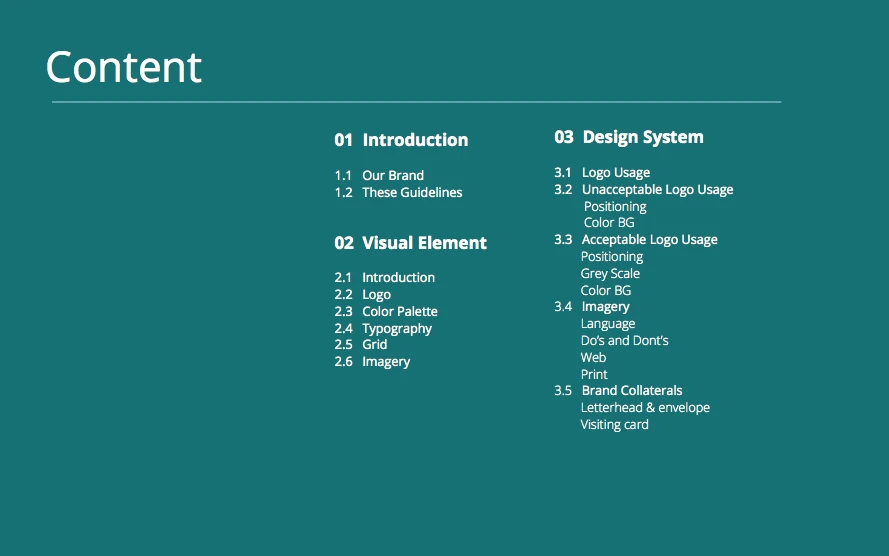This screenshot has width=889, height=556.
Task: Open '2.4 Typography' entry
Action: coord(383,329)
